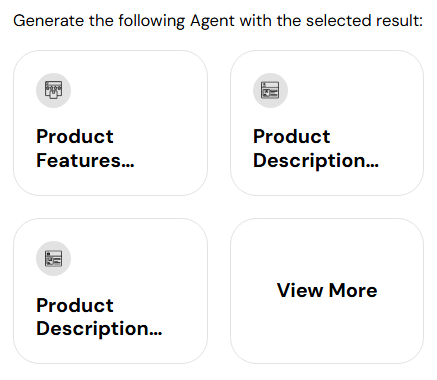Screen dimensions: 437x380
Task: Select the bottom-left Product Description agent card
Action: click(110, 291)
